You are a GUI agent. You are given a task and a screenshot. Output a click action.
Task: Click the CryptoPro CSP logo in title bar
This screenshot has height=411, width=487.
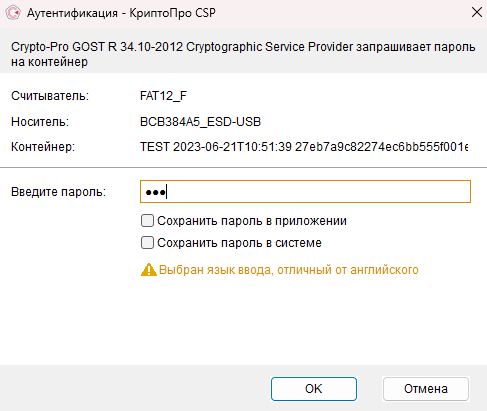pyautogui.click(x=13, y=13)
